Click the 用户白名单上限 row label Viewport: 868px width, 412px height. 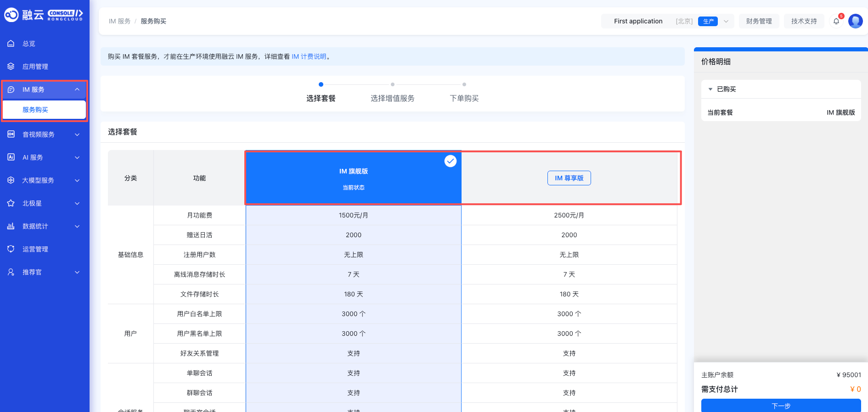[x=200, y=314]
